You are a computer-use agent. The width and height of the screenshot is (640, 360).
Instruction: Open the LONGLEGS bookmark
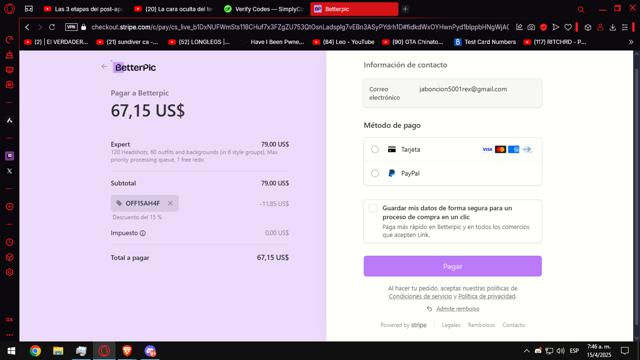pyautogui.click(x=199, y=42)
